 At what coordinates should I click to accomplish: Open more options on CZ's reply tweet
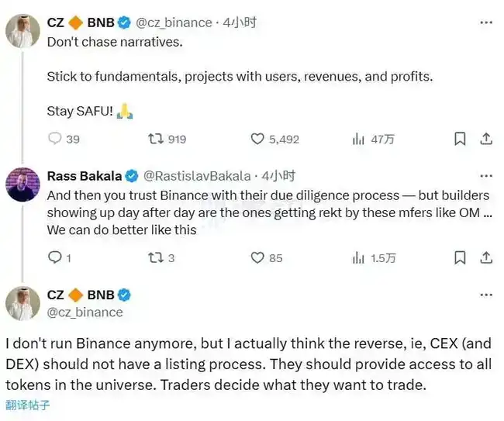coord(485,295)
